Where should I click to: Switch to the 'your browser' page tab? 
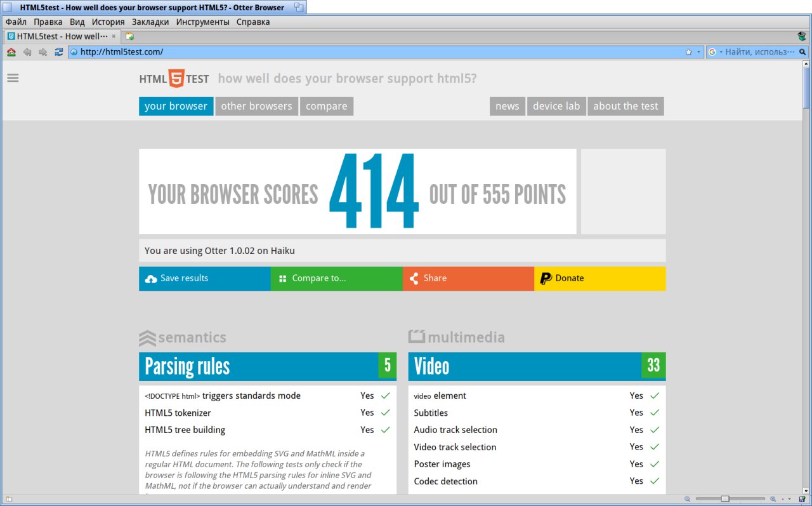pyautogui.click(x=176, y=106)
